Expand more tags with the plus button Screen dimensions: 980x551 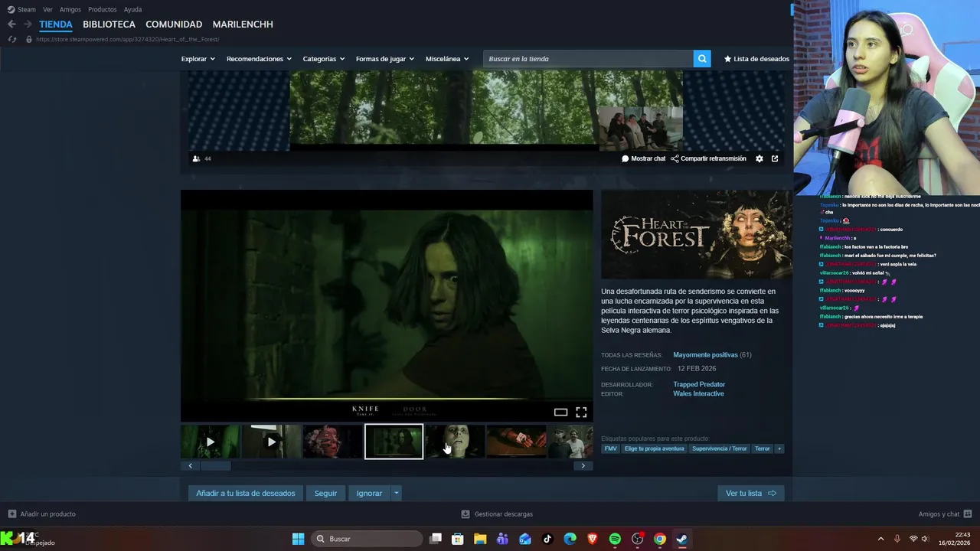tap(779, 448)
